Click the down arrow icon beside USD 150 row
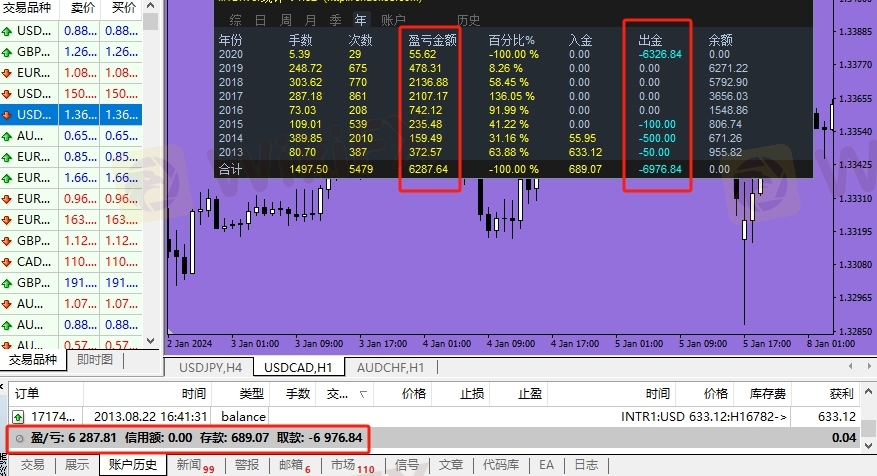This screenshot has width=877, height=476. coord(7,95)
